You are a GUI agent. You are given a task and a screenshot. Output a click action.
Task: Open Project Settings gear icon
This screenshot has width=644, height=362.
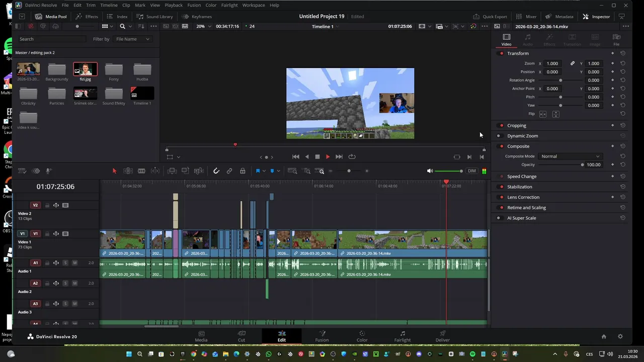tap(620, 336)
